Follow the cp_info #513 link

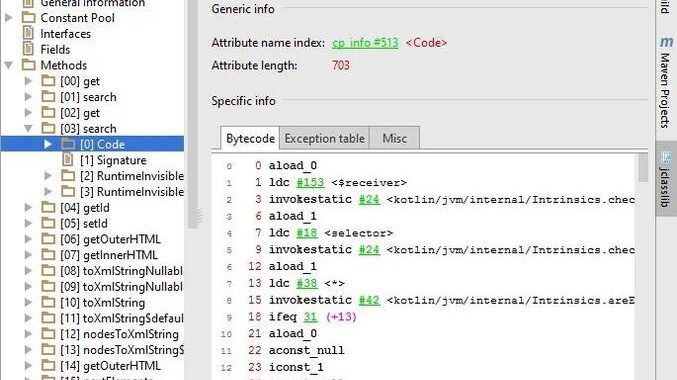[365, 43]
